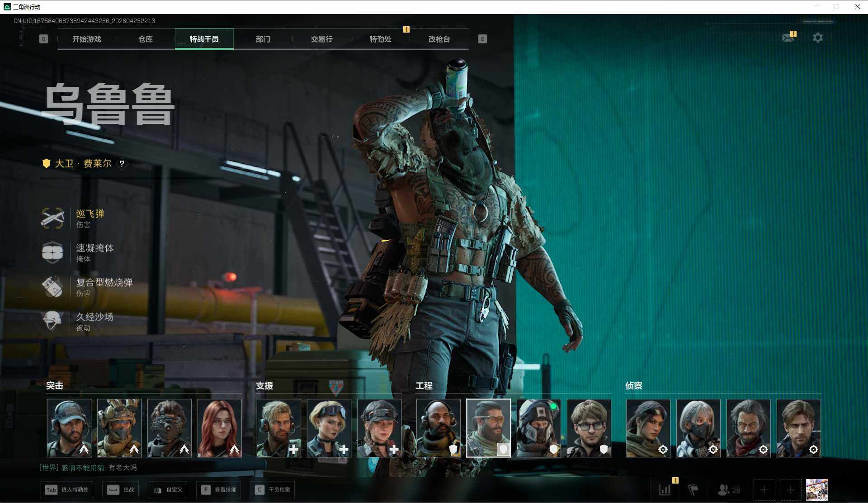
Task: Go to the 改枪台 tab
Action: (439, 39)
